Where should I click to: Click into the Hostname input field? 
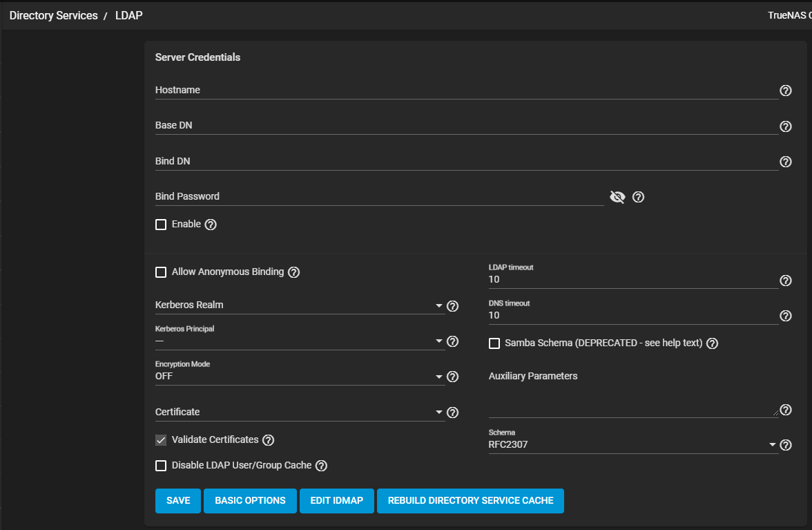[x=463, y=91]
